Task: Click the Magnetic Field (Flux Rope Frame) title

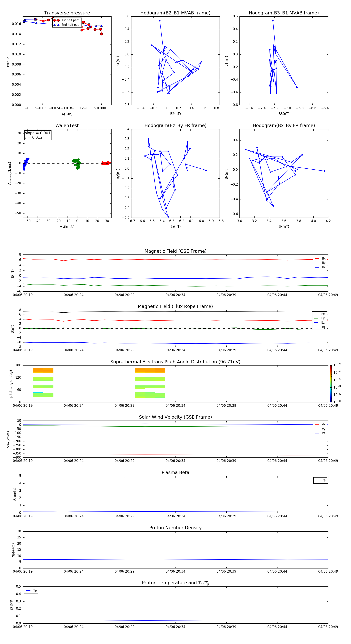Action: (x=175, y=307)
